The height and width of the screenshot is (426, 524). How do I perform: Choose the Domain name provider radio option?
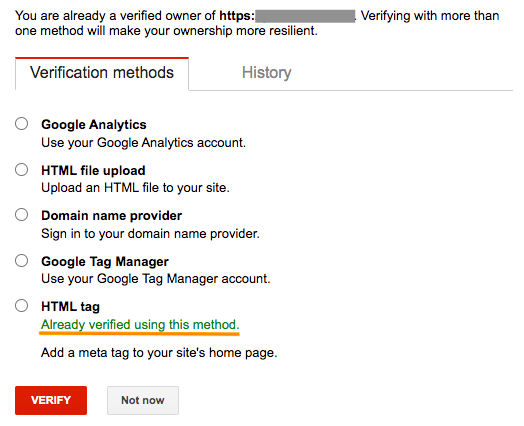(22, 215)
